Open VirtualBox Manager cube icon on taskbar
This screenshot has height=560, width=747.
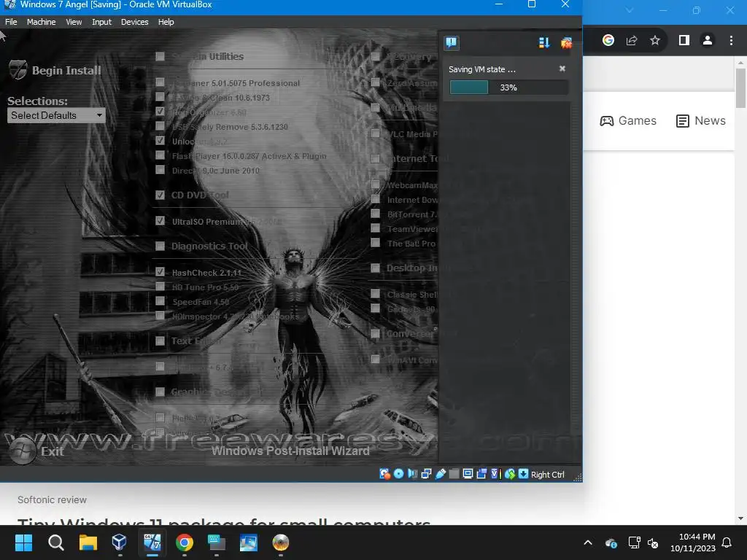tap(120, 542)
